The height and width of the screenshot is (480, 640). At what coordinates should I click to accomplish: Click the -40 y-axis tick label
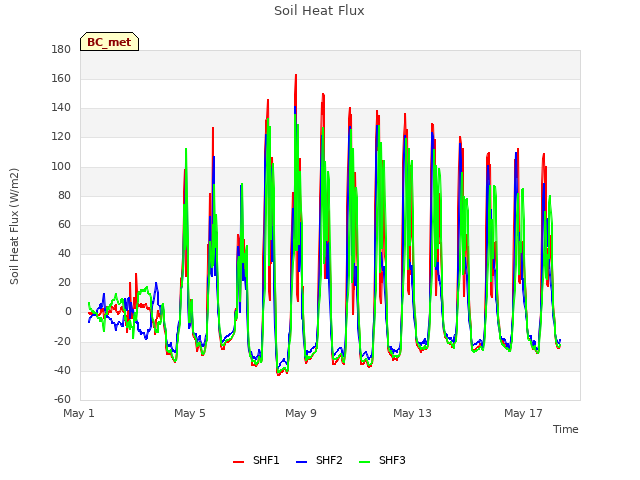coord(62,371)
